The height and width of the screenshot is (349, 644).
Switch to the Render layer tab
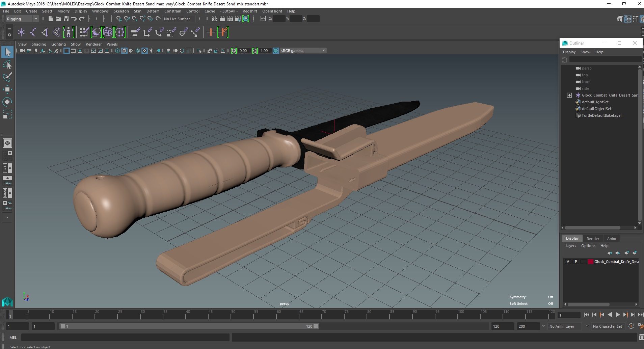[593, 238]
